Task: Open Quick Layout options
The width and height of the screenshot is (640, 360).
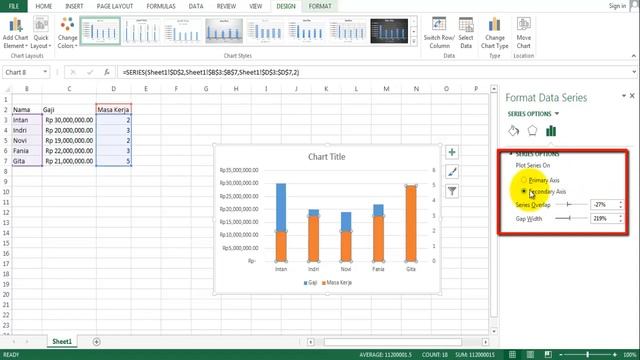Action: [x=41, y=33]
